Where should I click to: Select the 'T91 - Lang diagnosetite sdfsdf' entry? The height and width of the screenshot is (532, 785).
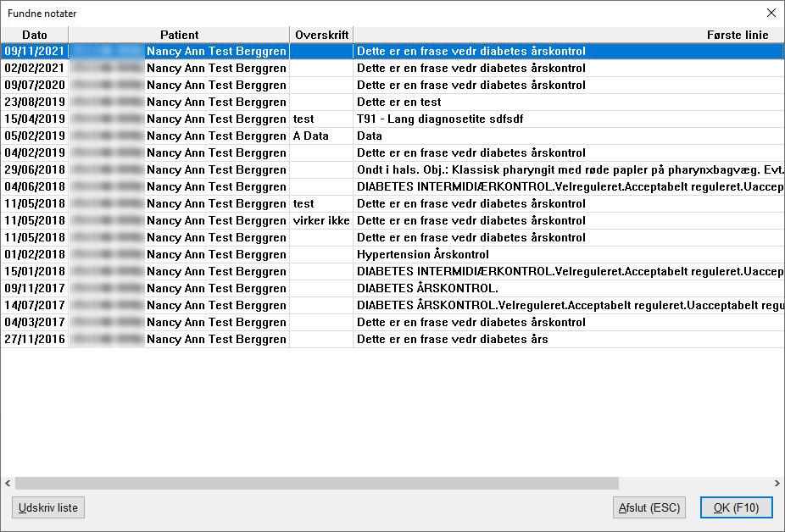tap(440, 119)
